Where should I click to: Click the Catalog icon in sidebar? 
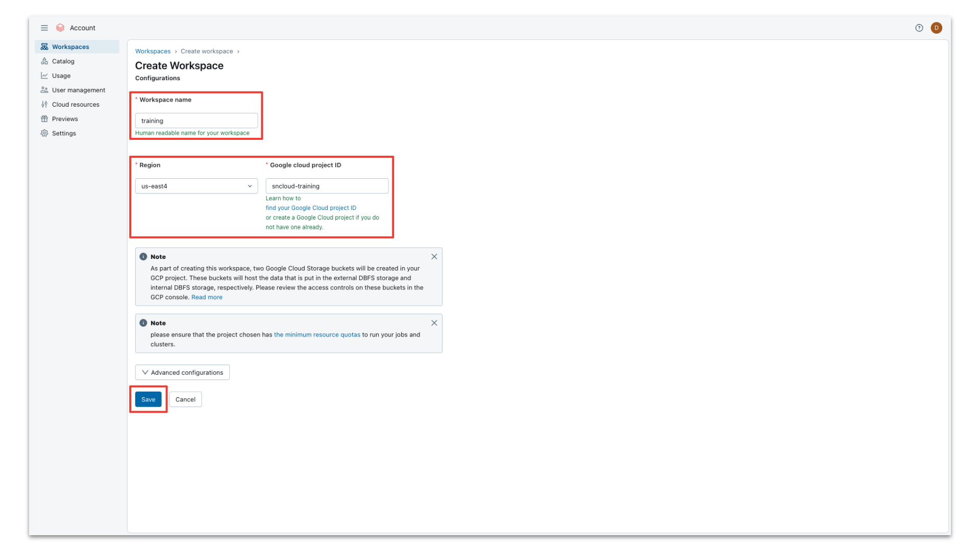tap(44, 61)
